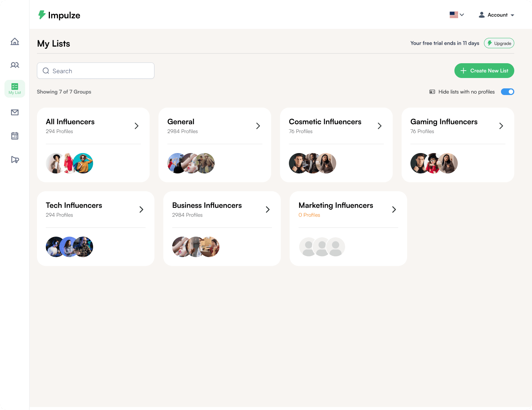This screenshot has height=410, width=532.
Task: Click 'Showing 7 of 7 Groups' text
Action: 64,92
